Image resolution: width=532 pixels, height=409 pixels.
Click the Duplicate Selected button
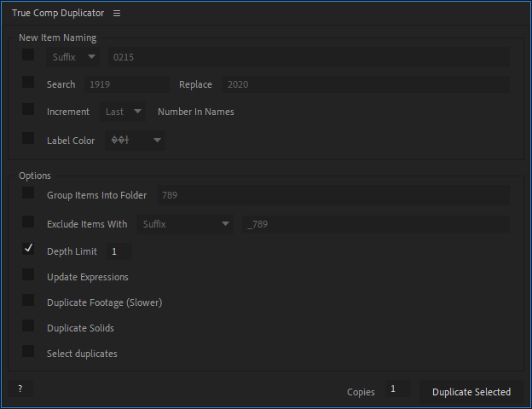(471, 392)
